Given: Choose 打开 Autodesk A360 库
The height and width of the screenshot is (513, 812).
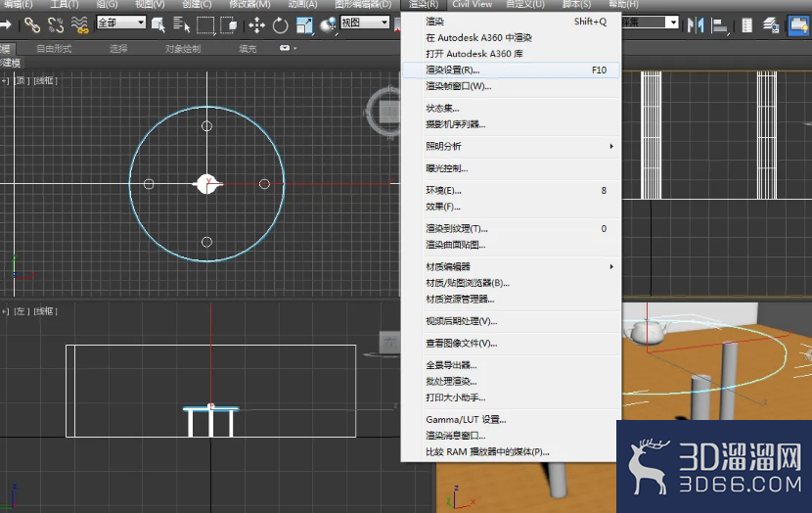Looking at the screenshot, I should pos(511,54).
